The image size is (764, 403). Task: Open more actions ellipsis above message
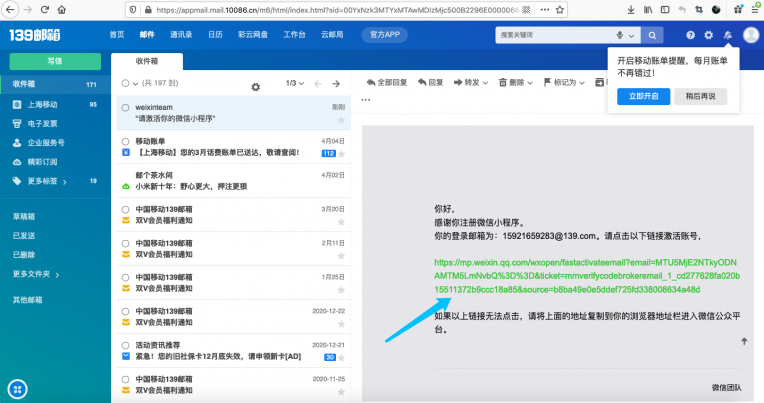coord(365,100)
